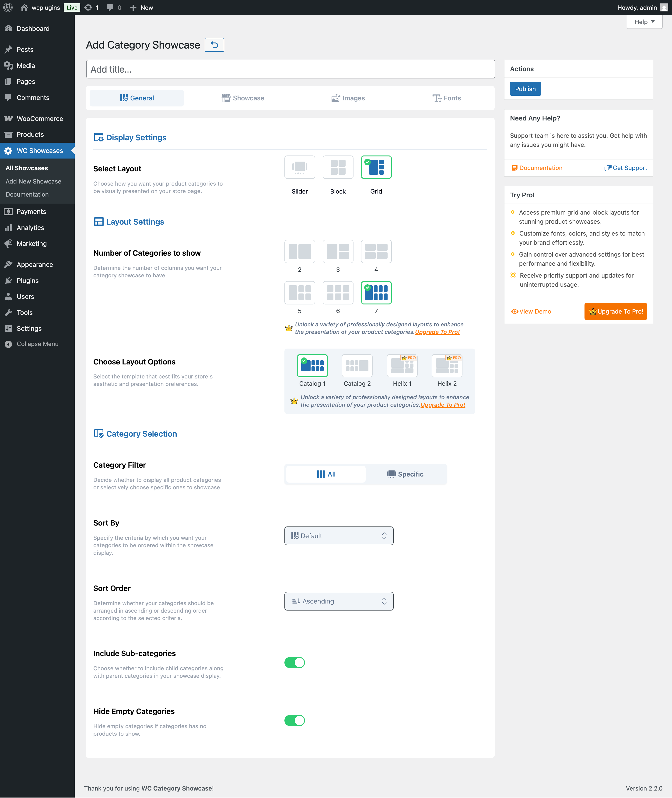The image size is (672, 798).
Task: Choose the 6 categories column layout
Action: click(338, 293)
